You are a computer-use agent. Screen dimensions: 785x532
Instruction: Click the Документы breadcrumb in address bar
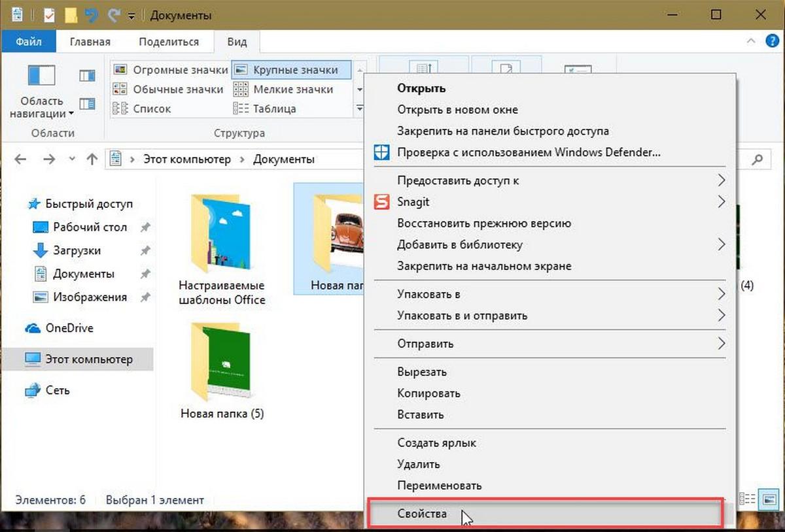pos(284,159)
